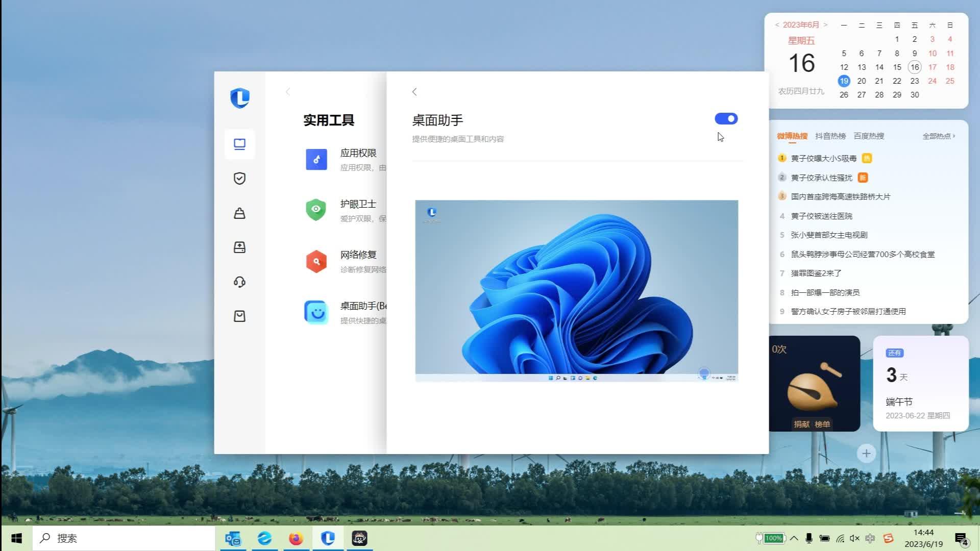The image size is (980, 551).
Task: Open hot topic 黄子佼承认性骚扰
Action: tap(822, 178)
